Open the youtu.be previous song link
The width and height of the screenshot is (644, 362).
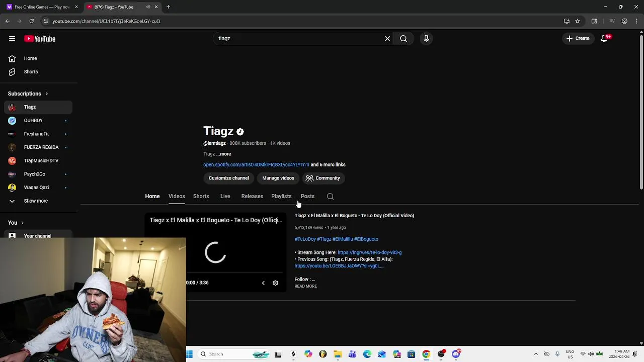click(x=340, y=266)
